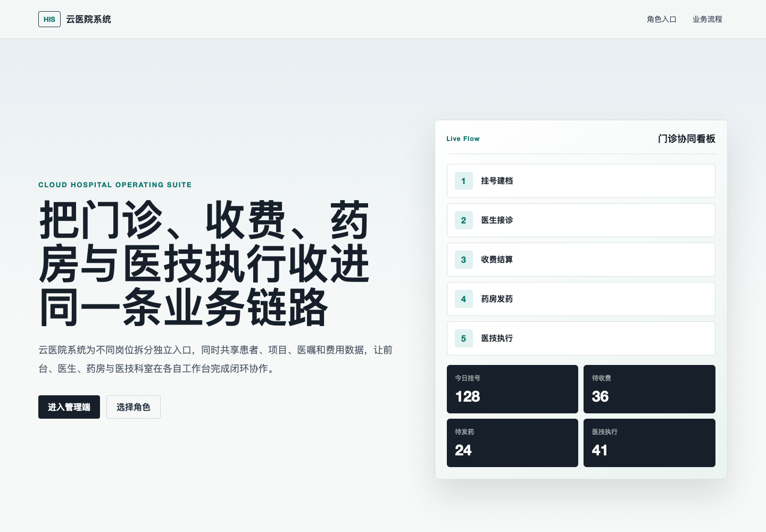The image size is (766, 532).
Task: Click the Live Flow label
Action: [463, 139]
